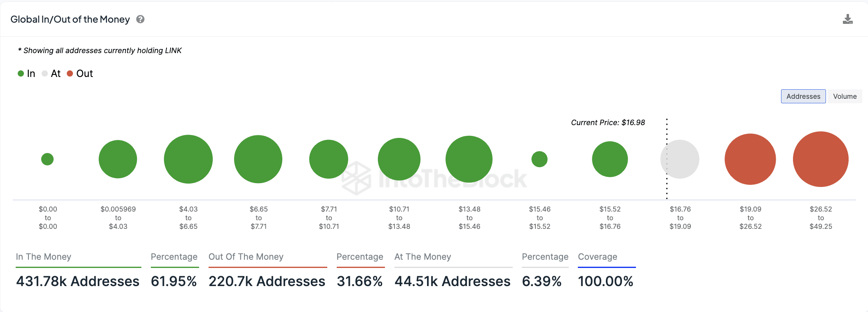The width and height of the screenshot is (868, 312).
Task: Click the $16.76 to $19.09 axis label
Action: pos(680,218)
